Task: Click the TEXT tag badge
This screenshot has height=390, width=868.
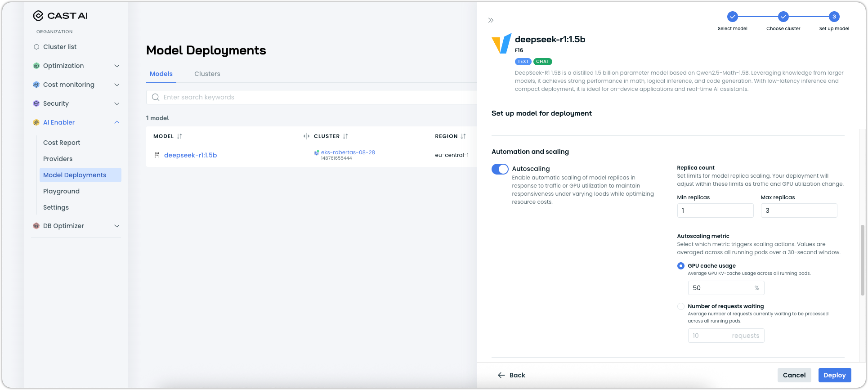Action: coord(523,62)
